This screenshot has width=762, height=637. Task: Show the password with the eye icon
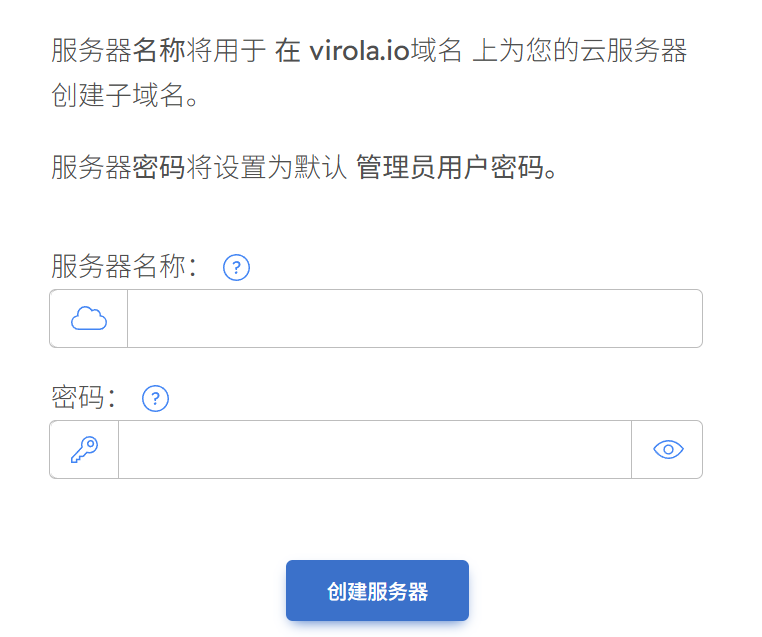coord(667,450)
